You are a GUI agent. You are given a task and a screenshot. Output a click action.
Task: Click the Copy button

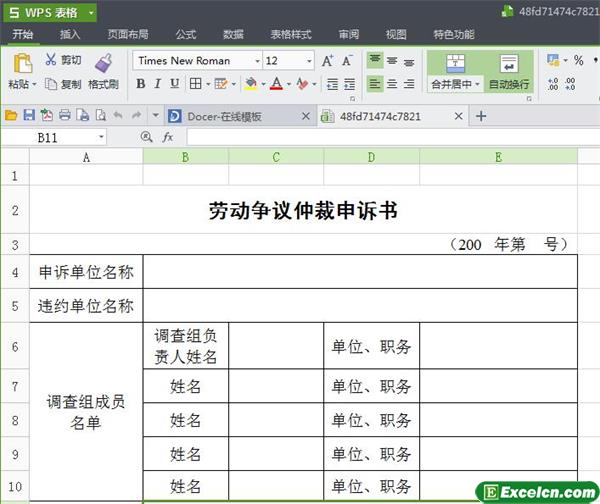(63, 84)
